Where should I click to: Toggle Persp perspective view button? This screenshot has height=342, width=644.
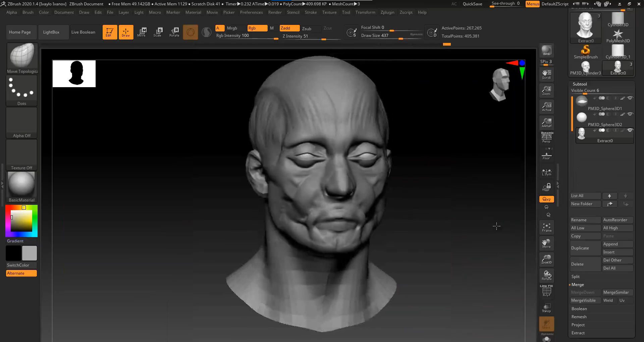click(x=546, y=137)
